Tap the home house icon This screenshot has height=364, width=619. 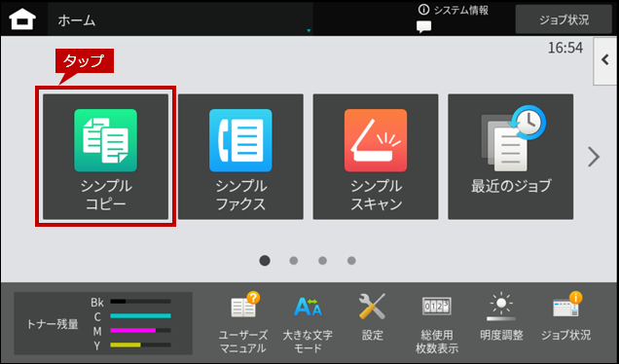click(22, 18)
